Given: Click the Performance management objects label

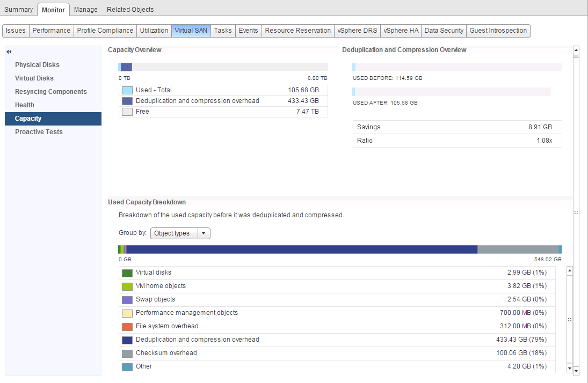Looking at the screenshot, I should 187,313.
